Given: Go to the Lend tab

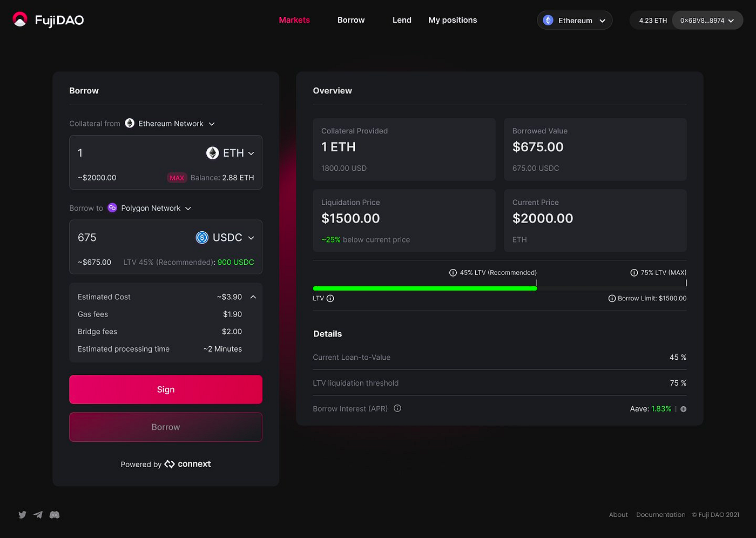Looking at the screenshot, I should click(402, 20).
